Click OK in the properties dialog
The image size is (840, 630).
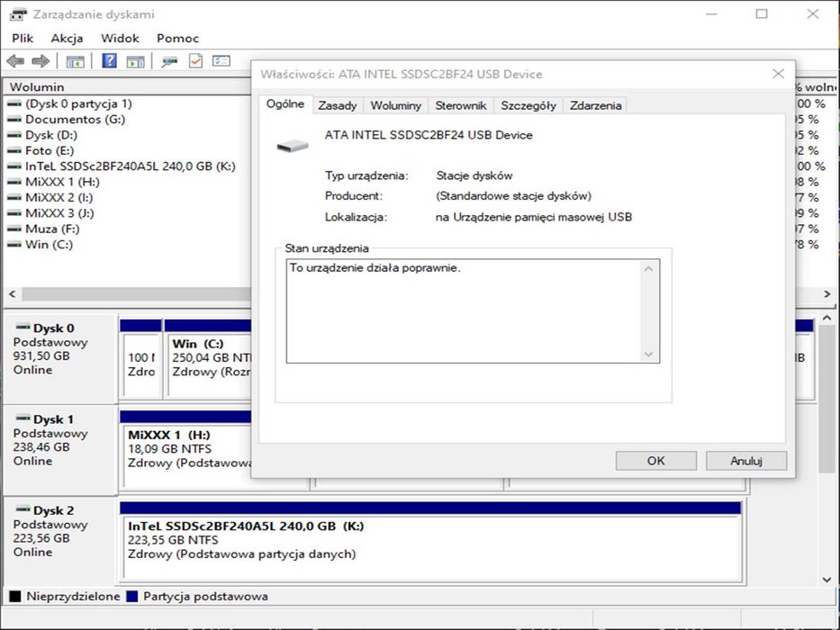tap(655, 461)
